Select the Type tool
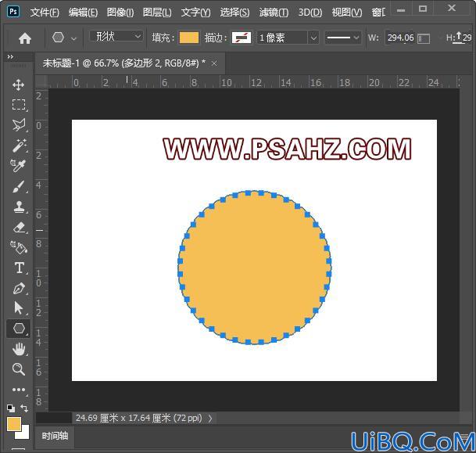The height and width of the screenshot is (453, 476). [19, 268]
